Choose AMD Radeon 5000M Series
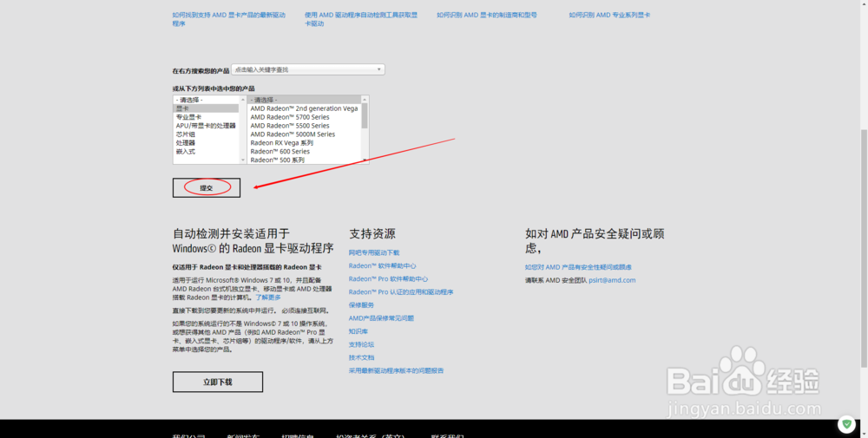The image size is (868, 438). 305,134
